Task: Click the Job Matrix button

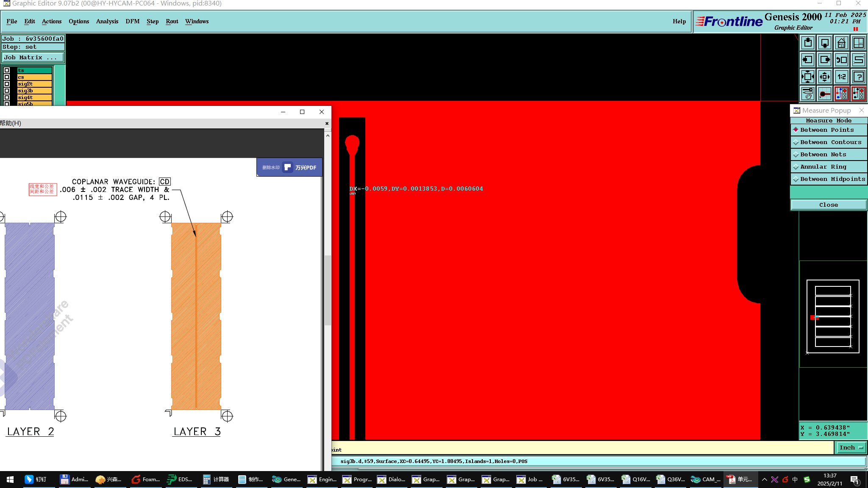Action: tap(33, 58)
